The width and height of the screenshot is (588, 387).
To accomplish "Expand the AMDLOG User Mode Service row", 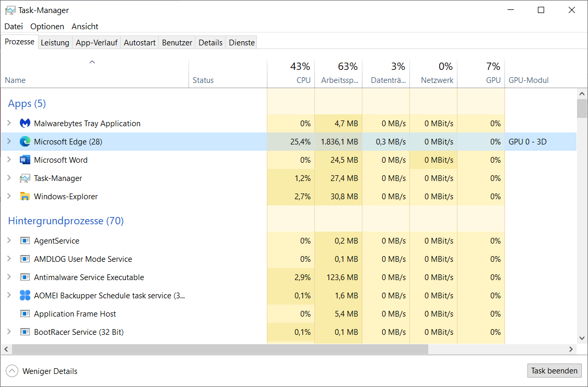I will [x=9, y=259].
